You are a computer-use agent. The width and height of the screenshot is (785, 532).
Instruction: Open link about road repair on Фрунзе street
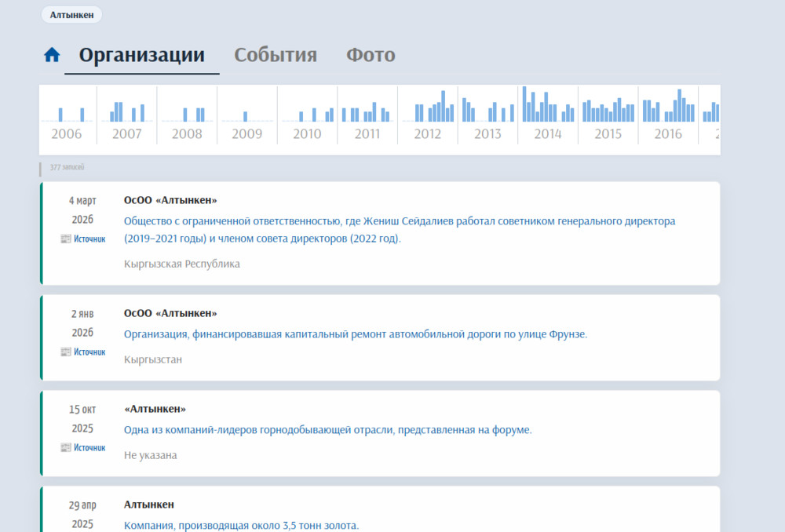point(355,334)
